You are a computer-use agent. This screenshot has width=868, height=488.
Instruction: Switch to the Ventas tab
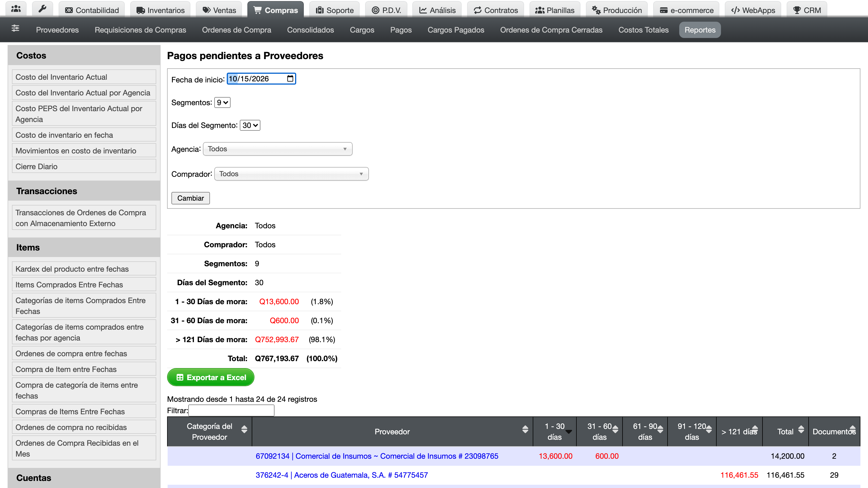[219, 10]
